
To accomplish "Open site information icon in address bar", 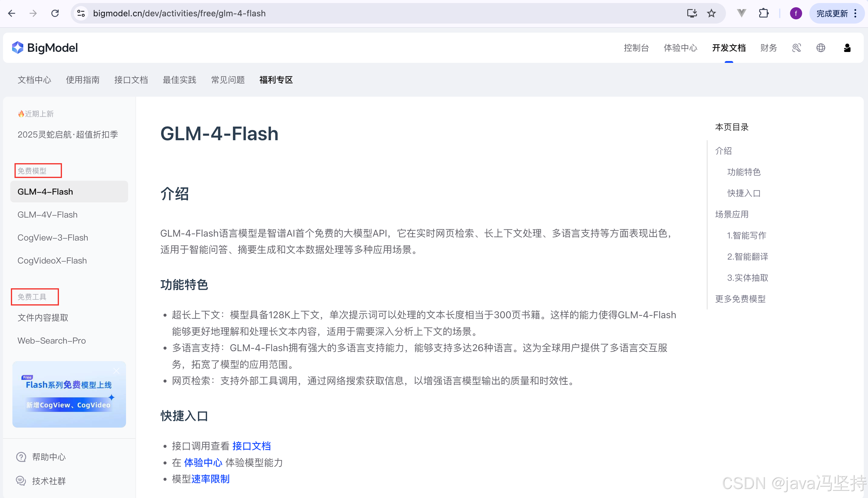I will (x=81, y=13).
